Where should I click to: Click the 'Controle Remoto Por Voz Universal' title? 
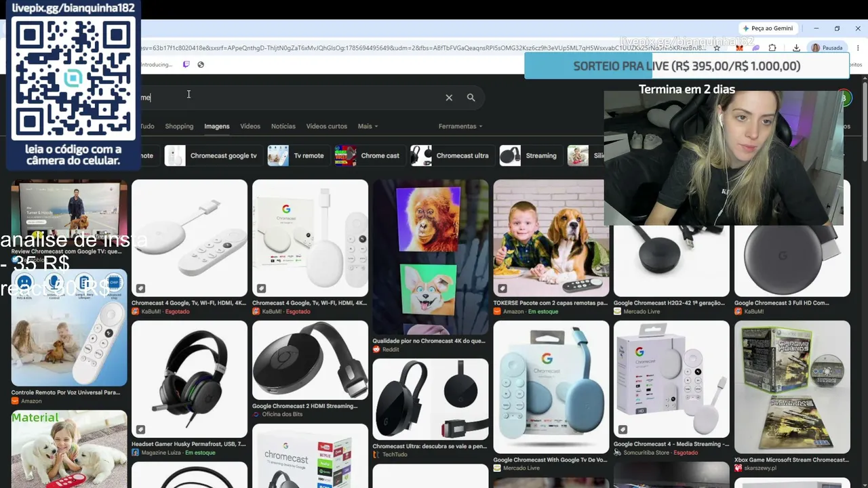tap(66, 392)
